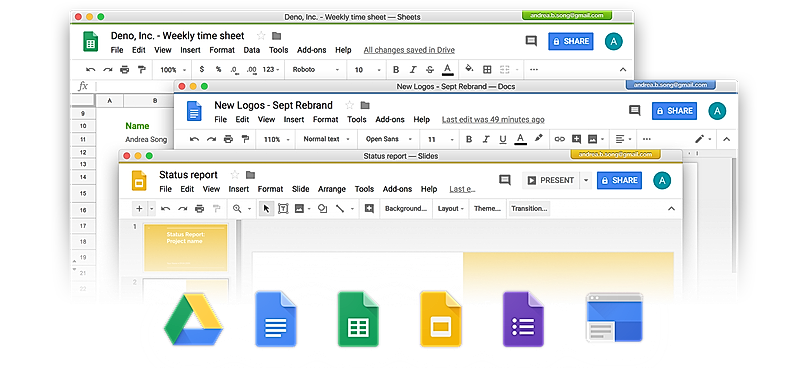
Task: Click the Redo icon in Sheets toolbar
Action: point(108,70)
